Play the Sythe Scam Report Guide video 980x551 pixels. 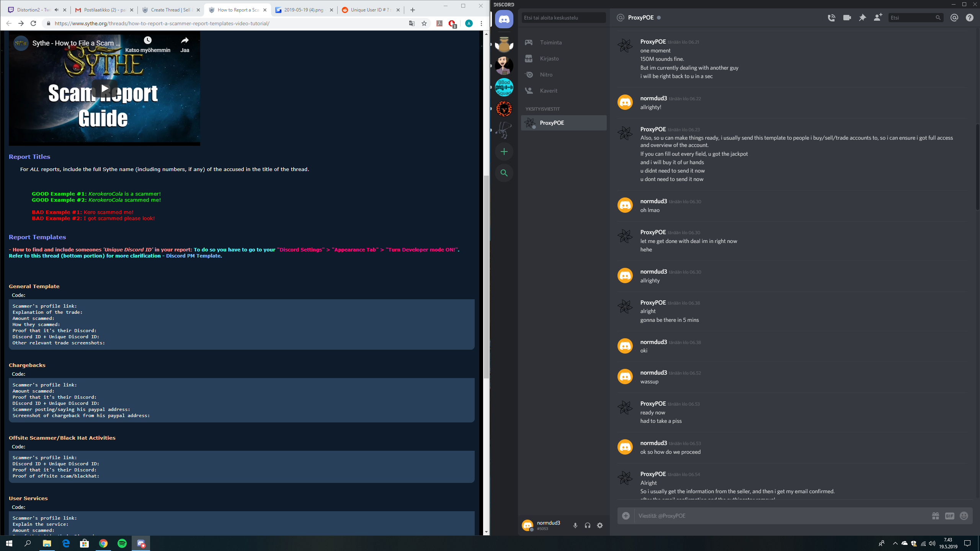[104, 88]
